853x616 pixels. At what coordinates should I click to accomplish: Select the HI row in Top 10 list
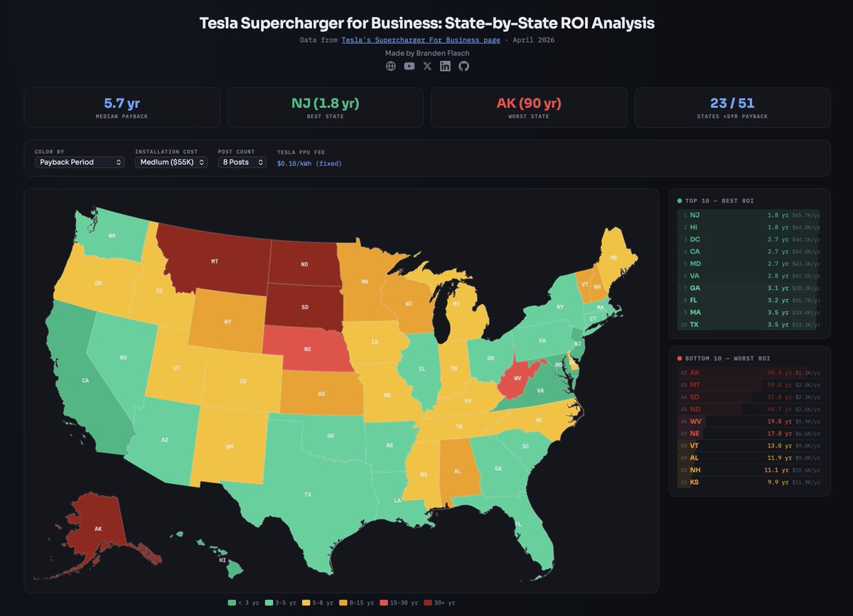tap(749, 227)
